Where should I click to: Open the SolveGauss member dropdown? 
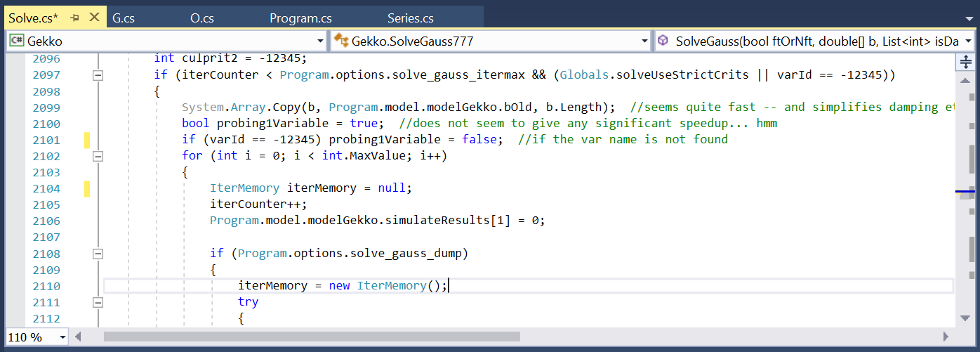tap(968, 41)
